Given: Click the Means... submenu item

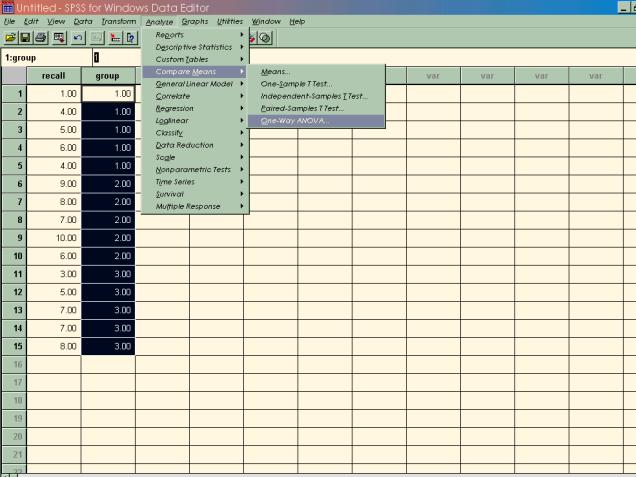Looking at the screenshot, I should pyautogui.click(x=276, y=72).
